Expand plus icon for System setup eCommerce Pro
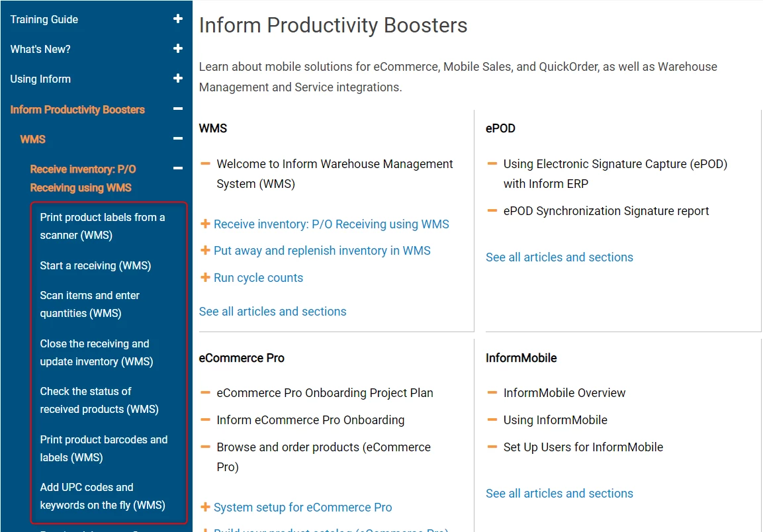Image resolution: width=763 pixels, height=532 pixels. (x=205, y=507)
